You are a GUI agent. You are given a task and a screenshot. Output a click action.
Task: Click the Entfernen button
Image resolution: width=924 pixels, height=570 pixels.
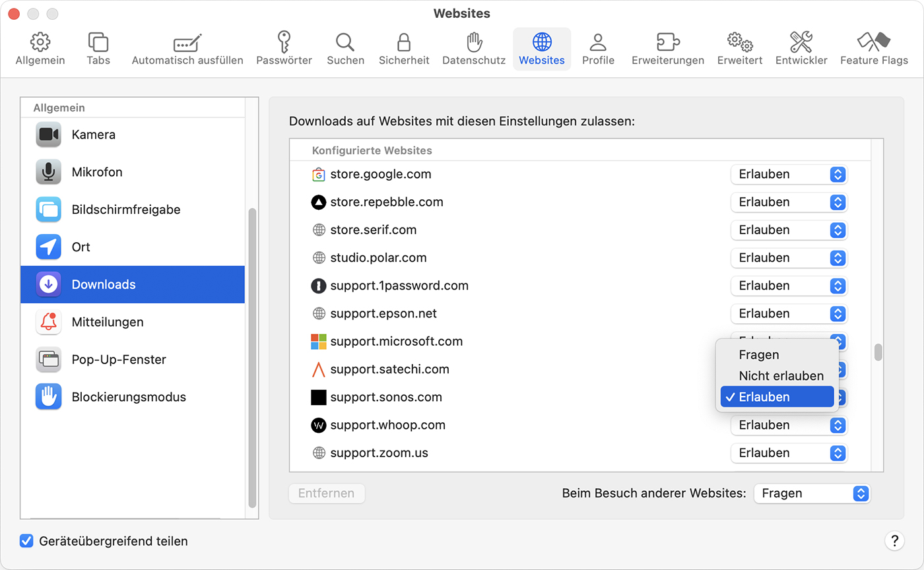[x=327, y=493]
